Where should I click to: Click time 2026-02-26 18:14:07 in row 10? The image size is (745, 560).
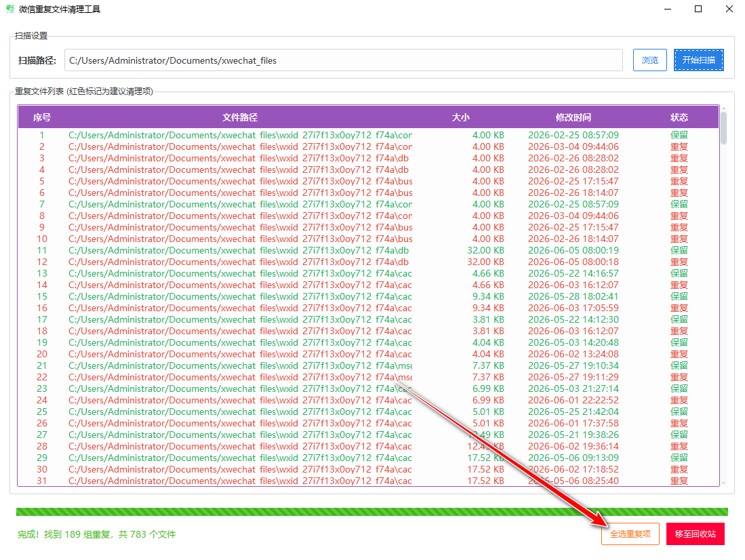pos(573,239)
